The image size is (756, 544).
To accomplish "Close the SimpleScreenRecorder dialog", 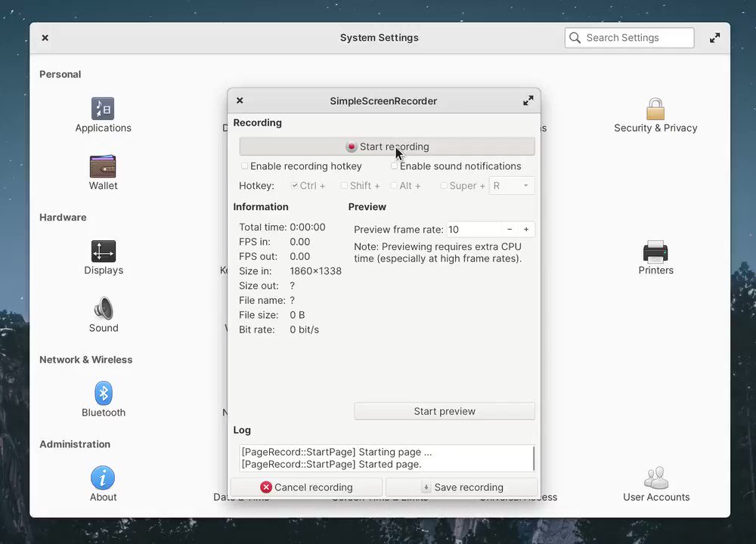I will 240,100.
